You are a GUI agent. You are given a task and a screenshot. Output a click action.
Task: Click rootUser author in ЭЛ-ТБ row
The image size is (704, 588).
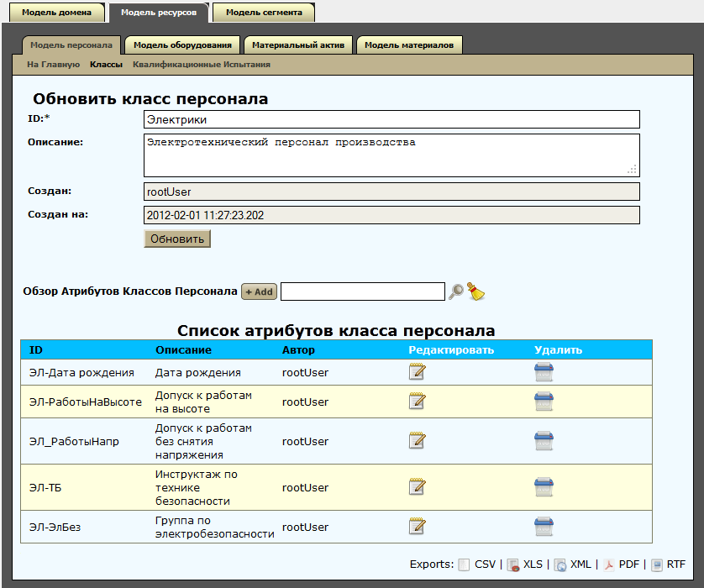pos(305,488)
